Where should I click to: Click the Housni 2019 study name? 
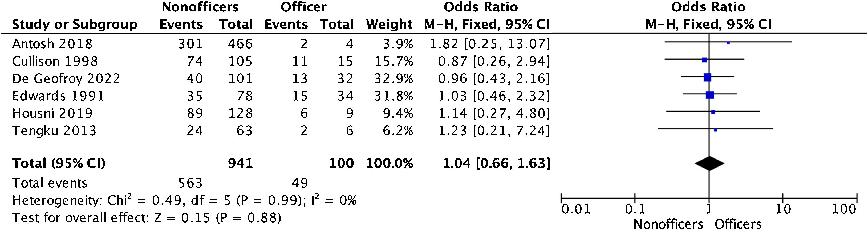52,113
